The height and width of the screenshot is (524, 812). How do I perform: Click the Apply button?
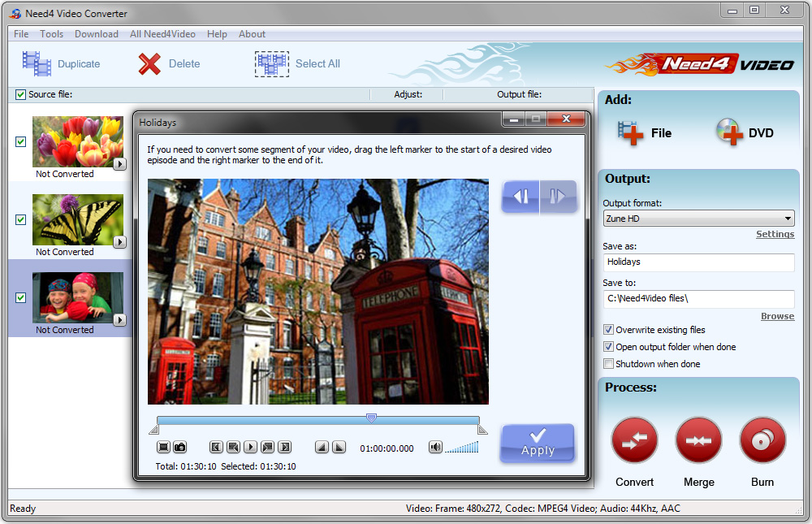pyautogui.click(x=538, y=443)
